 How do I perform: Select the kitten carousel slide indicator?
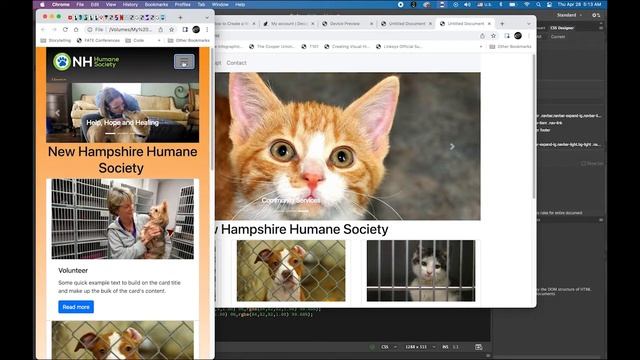(303, 211)
